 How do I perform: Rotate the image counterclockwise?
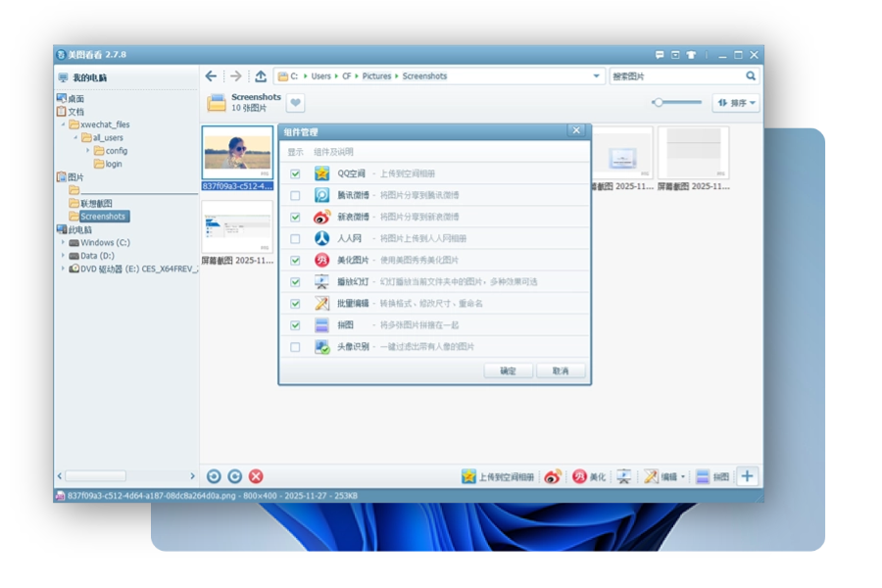pyautogui.click(x=214, y=476)
